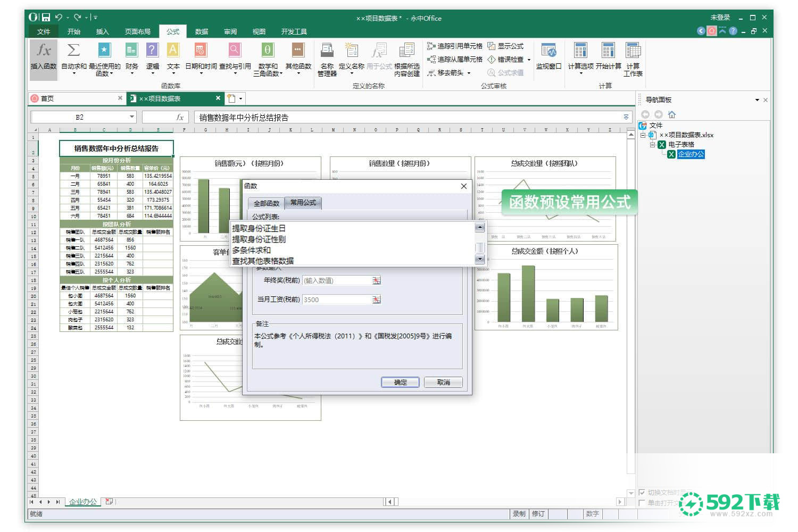Click the help question mark icon
Viewport: 798px width, 532px height.
(733, 31)
